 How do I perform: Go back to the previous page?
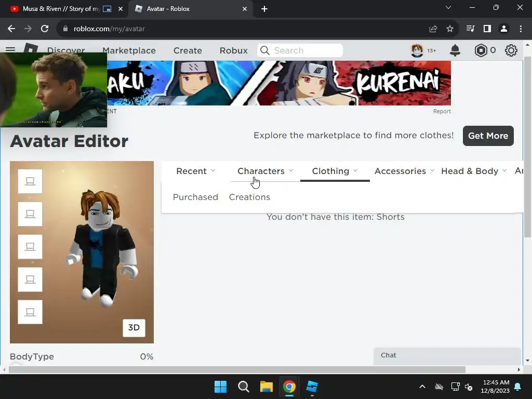click(11, 29)
